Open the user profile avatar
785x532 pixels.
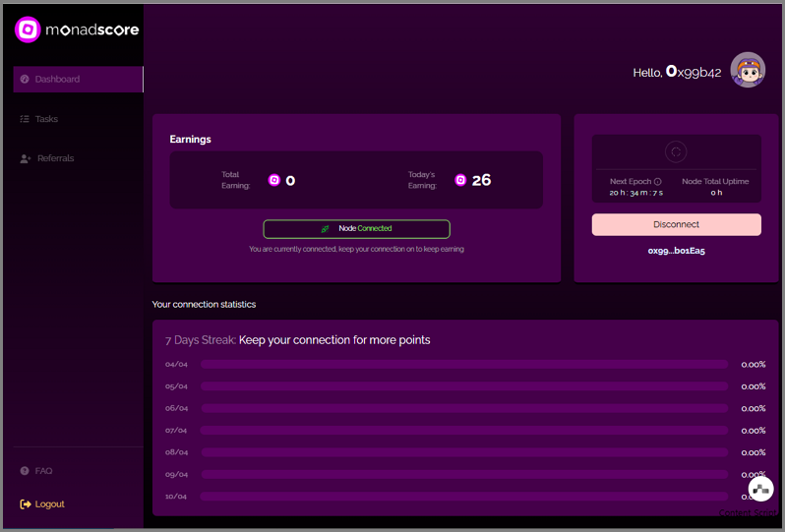[x=748, y=70]
